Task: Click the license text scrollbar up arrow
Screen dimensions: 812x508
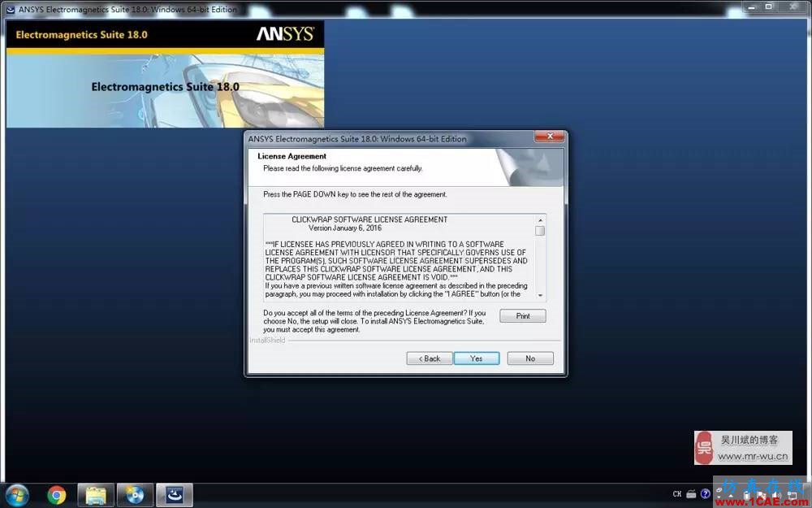Action: [540, 219]
